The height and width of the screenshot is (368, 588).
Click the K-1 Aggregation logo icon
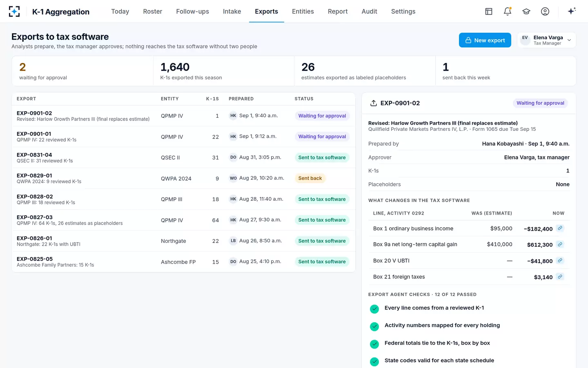click(14, 11)
